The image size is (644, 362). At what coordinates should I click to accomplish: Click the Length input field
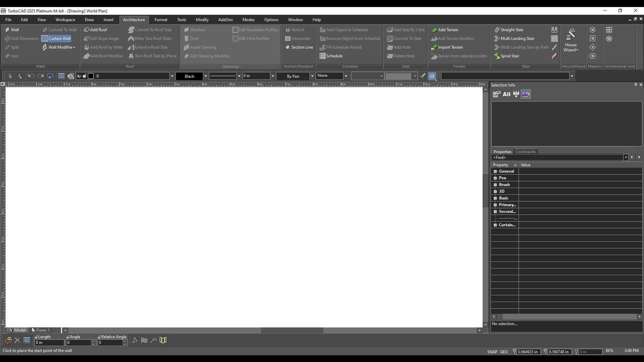pos(49,343)
